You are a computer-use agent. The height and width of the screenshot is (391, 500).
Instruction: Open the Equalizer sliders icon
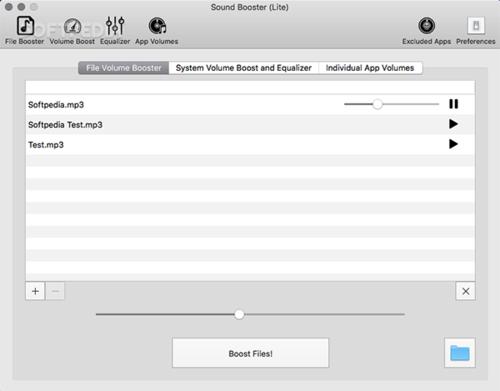click(x=115, y=26)
